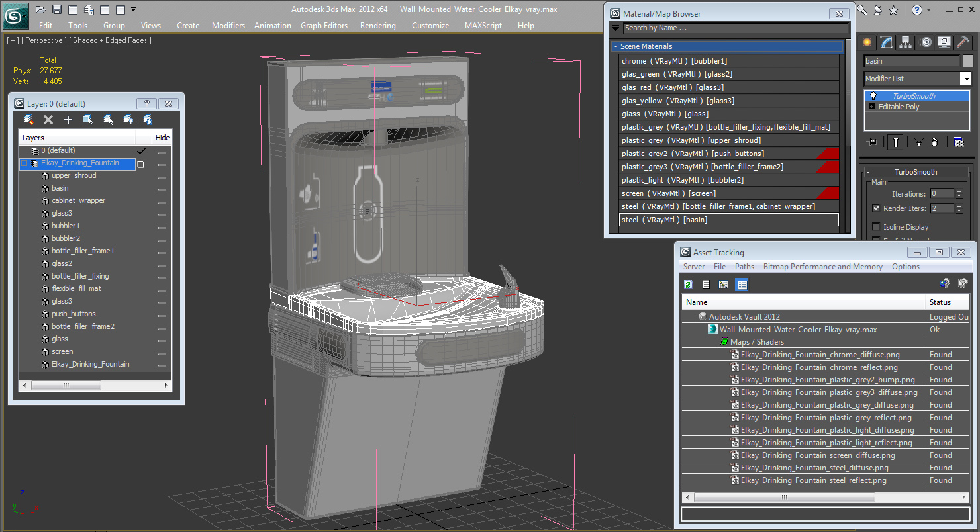Click the Open File folder icon
The image size is (980, 532).
[x=41, y=9]
